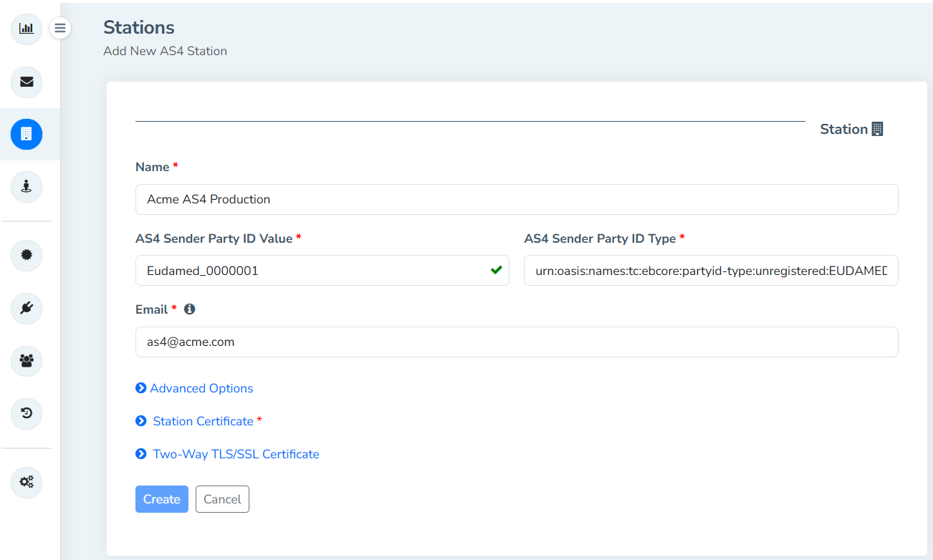
Task: Click the certificate badge icon in sidebar
Action: tap(27, 255)
